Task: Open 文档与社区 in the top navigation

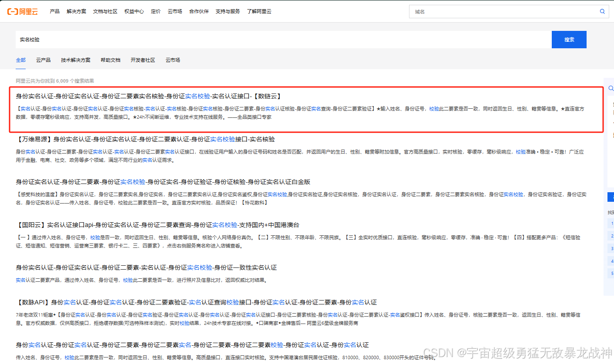Action: 105,11
